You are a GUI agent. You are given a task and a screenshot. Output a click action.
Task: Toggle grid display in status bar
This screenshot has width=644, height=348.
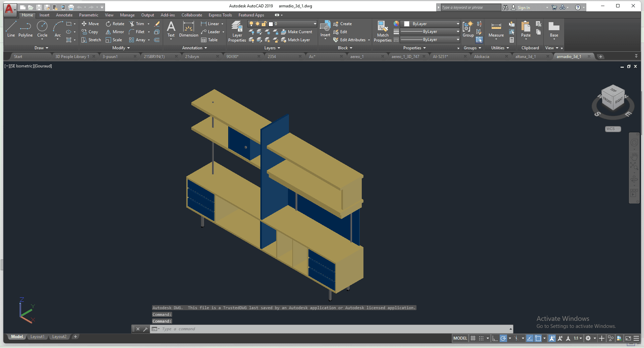click(x=473, y=338)
